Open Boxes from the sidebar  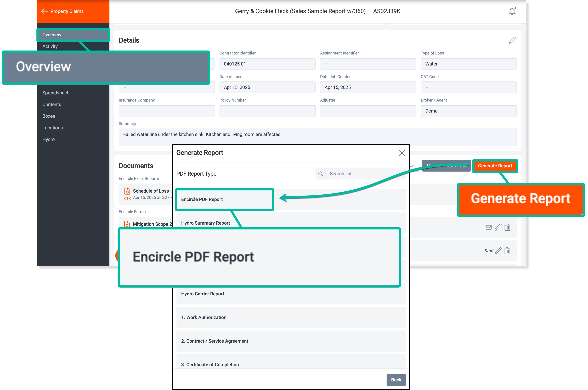[x=49, y=116]
